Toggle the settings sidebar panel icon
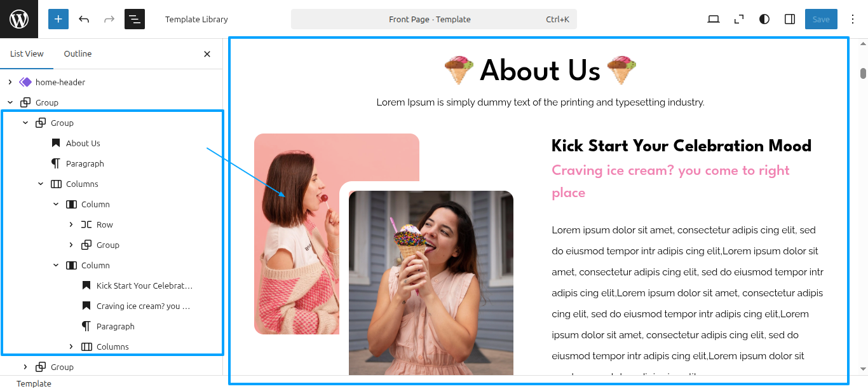The height and width of the screenshot is (391, 868). pyautogui.click(x=790, y=19)
